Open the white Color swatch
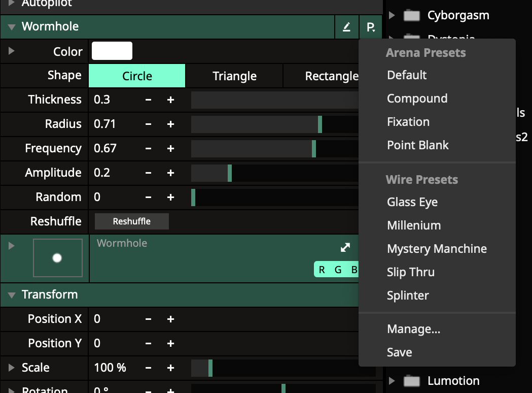The height and width of the screenshot is (393, 532). [112, 51]
